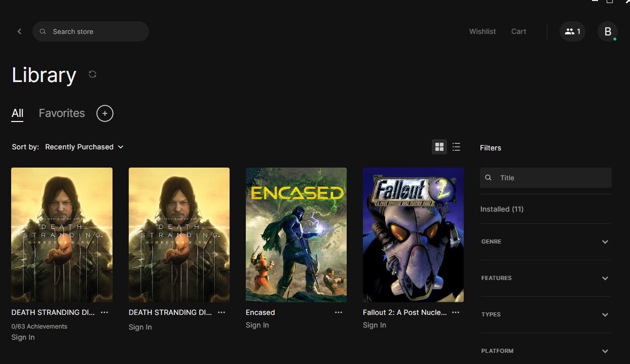Open the Cart page
Image resolution: width=630 pixels, height=364 pixels.
click(x=518, y=31)
